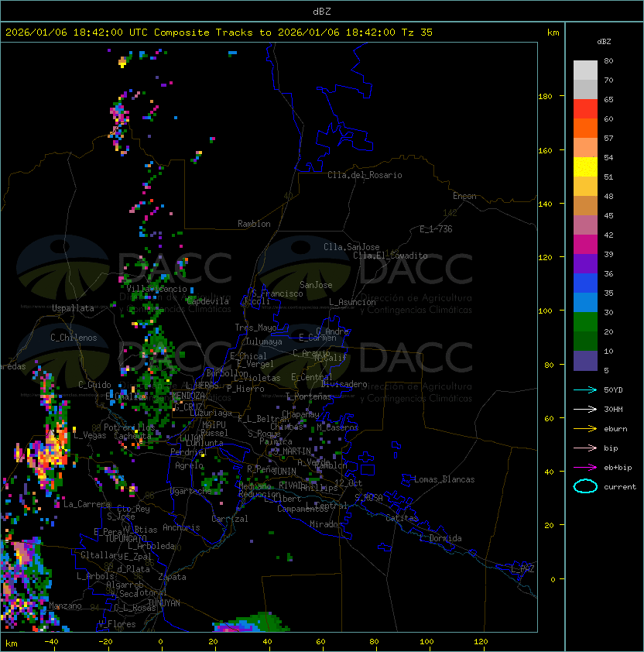Click the 'current' legend label text
Viewport: 644px width, 652px height.
click(620, 487)
